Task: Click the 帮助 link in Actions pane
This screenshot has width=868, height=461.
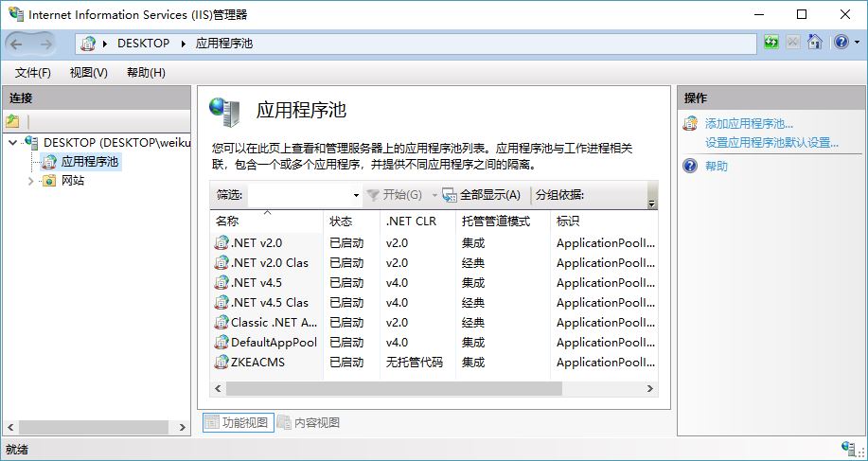Action: pos(717,166)
